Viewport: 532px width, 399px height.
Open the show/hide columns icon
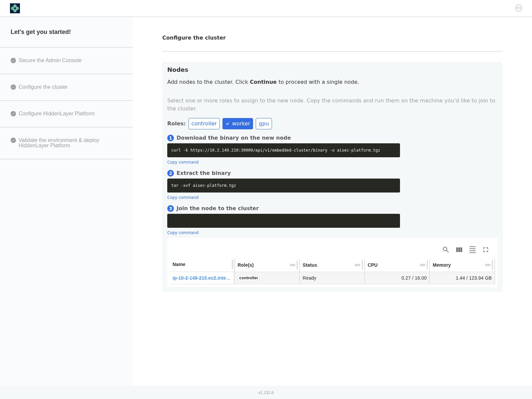[459, 250]
